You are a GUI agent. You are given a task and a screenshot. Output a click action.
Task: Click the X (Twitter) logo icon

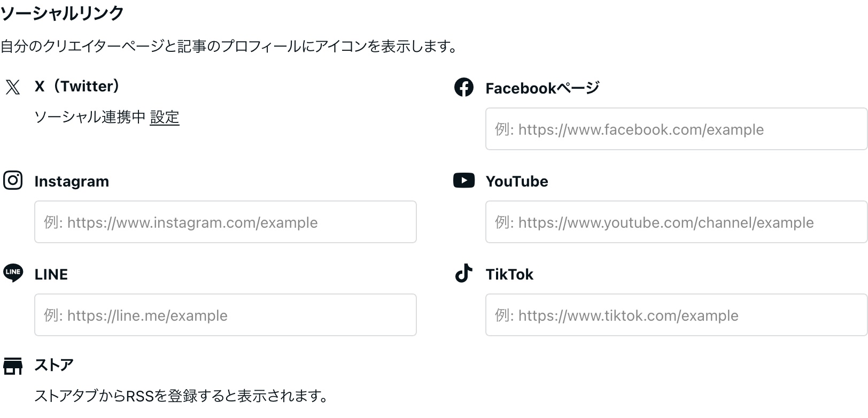13,87
